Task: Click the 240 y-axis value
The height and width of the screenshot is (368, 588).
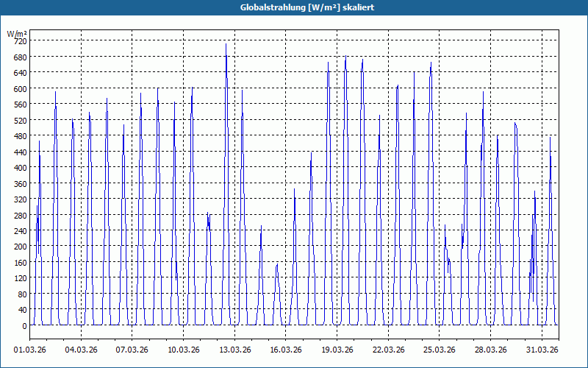Action: (20, 231)
